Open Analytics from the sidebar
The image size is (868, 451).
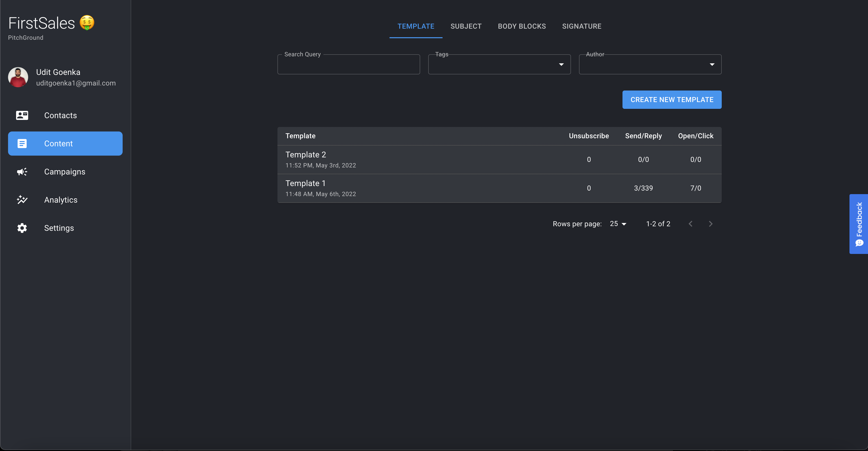click(61, 200)
